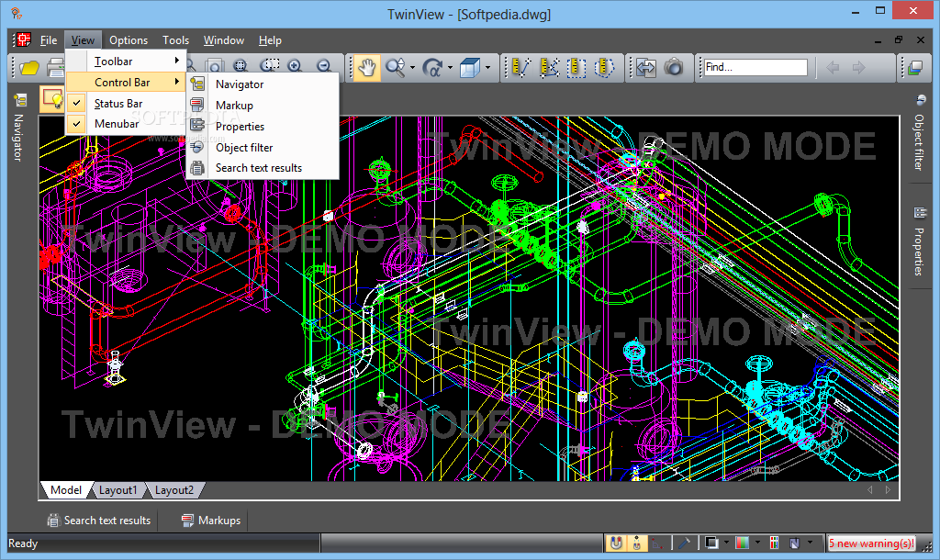940x560 pixels.
Task: Open the 3D view cube dropdown arrow
Action: coord(487,68)
